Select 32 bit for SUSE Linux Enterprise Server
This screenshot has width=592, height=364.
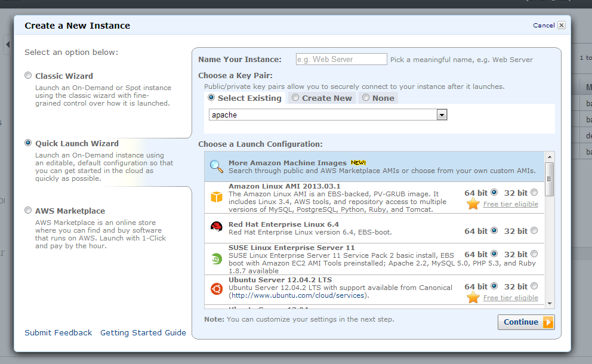[534, 254]
